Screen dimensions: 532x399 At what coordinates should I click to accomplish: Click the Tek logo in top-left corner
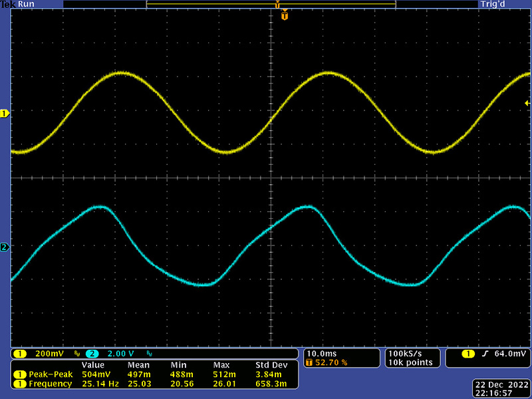tap(8, 4)
